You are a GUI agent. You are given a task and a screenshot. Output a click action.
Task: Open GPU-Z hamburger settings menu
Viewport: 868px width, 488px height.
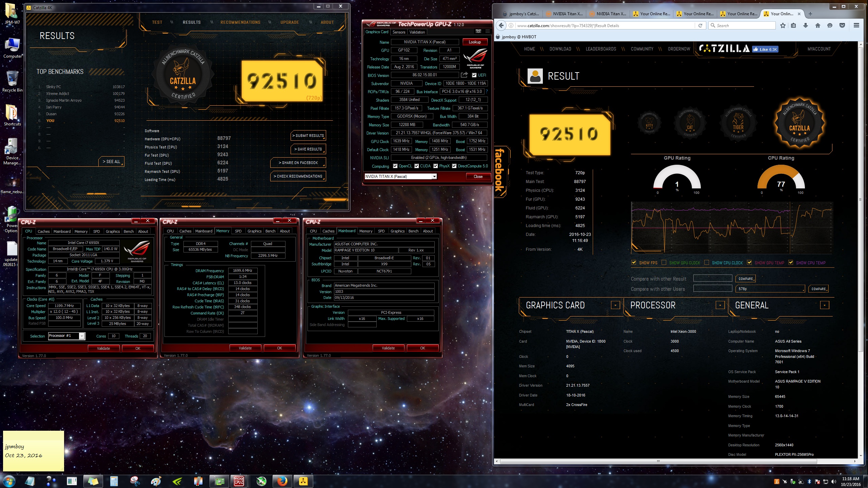[x=488, y=32]
